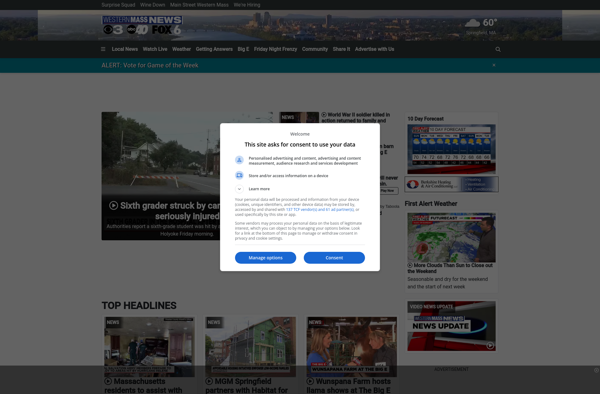This screenshot has width=600, height=394.
Task: Click play icon on News Update video
Action: [490, 346]
